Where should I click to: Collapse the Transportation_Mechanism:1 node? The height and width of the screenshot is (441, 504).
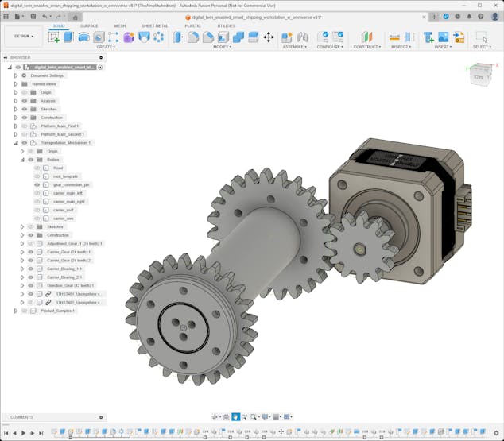pyautogui.click(x=15, y=143)
